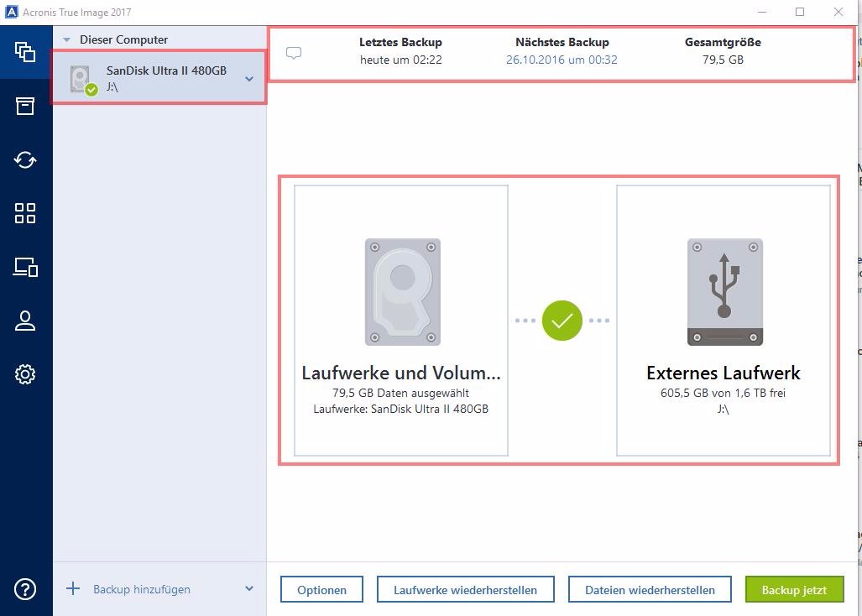Viewport: 862px width, 616px height.
Task: Click the Optionen button
Action: 321,590
